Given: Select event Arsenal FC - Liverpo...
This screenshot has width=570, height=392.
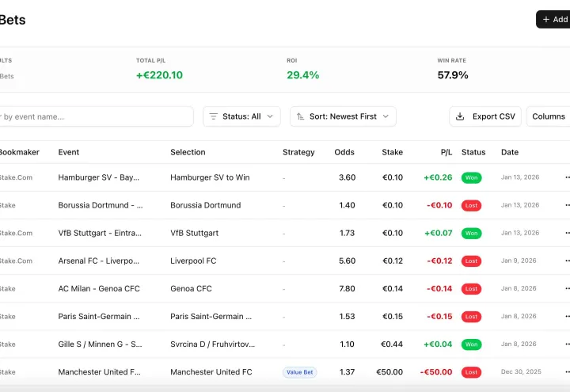Looking at the screenshot, I should [x=98, y=261].
